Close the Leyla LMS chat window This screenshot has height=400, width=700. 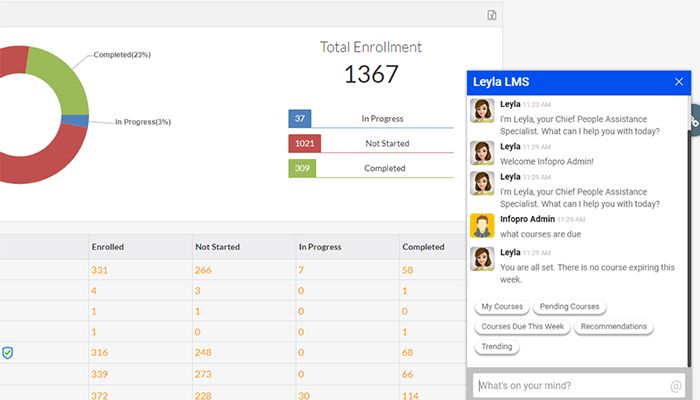[679, 82]
